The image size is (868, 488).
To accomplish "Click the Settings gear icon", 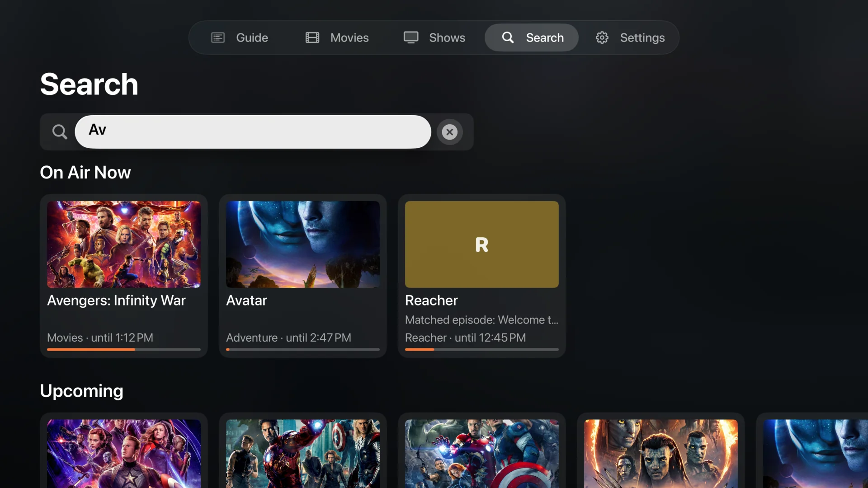I will 602,38.
